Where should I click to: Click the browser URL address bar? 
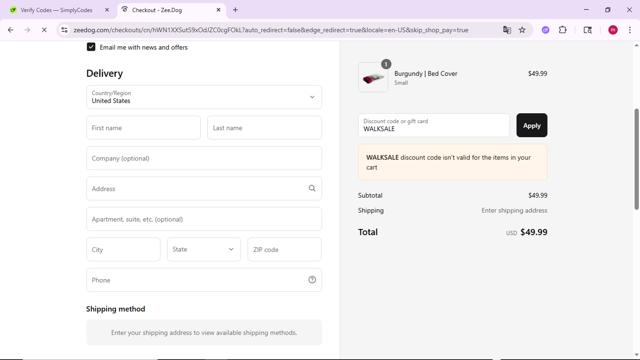(271, 30)
